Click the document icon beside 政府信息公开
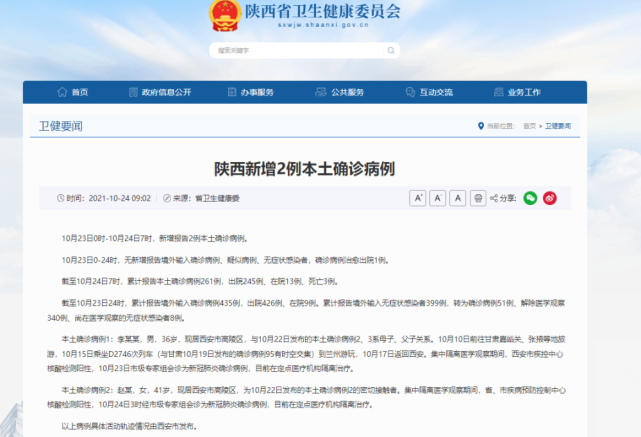 coord(133,92)
